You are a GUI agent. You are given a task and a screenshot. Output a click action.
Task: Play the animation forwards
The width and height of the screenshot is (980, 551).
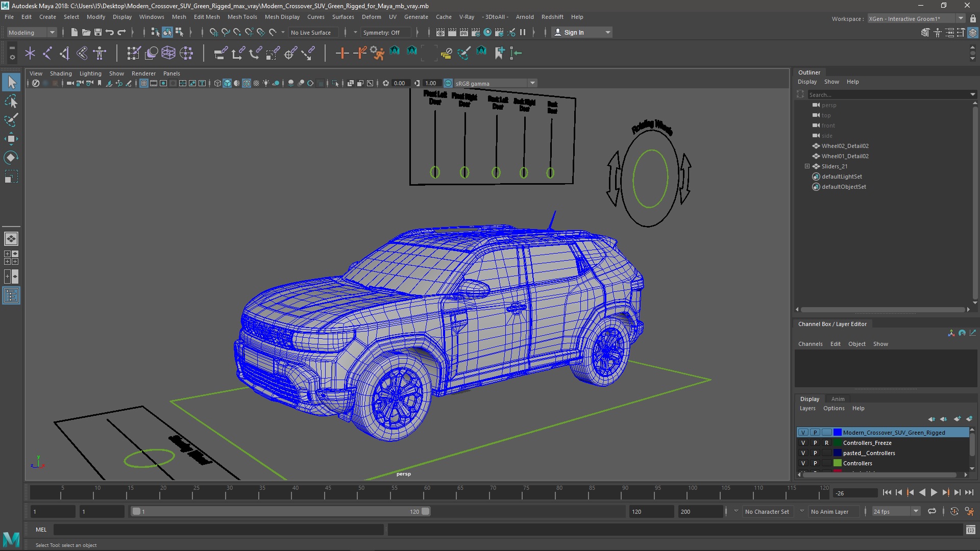click(934, 492)
